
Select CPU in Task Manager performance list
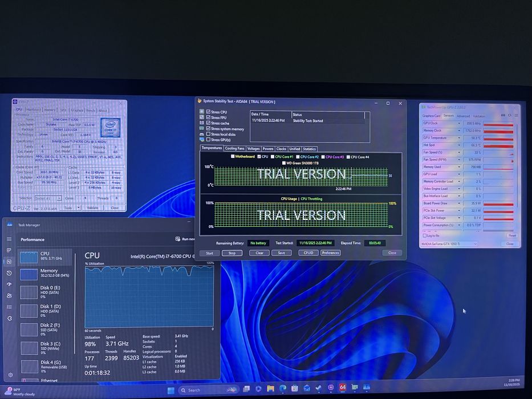click(45, 257)
